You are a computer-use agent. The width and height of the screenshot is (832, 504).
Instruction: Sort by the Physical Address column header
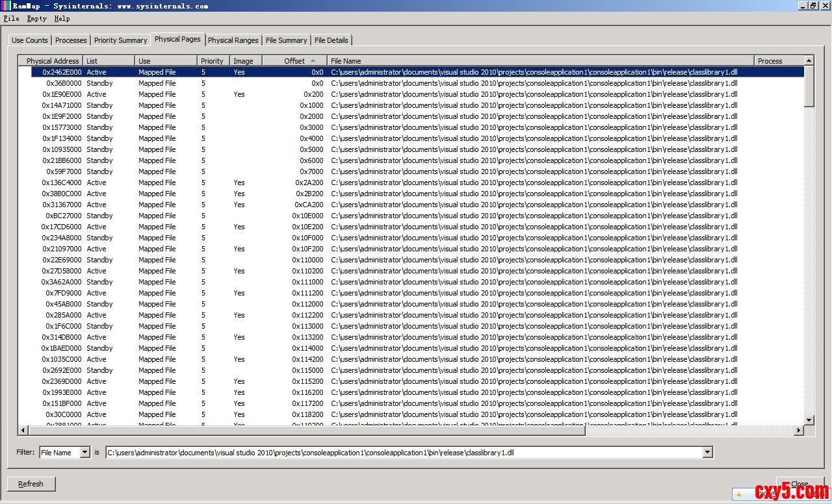[52, 61]
